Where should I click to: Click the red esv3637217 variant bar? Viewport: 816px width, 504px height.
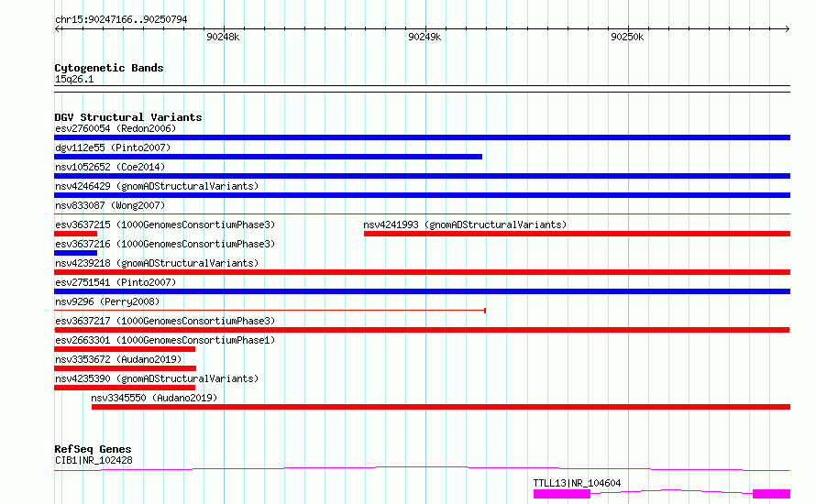pos(422,330)
